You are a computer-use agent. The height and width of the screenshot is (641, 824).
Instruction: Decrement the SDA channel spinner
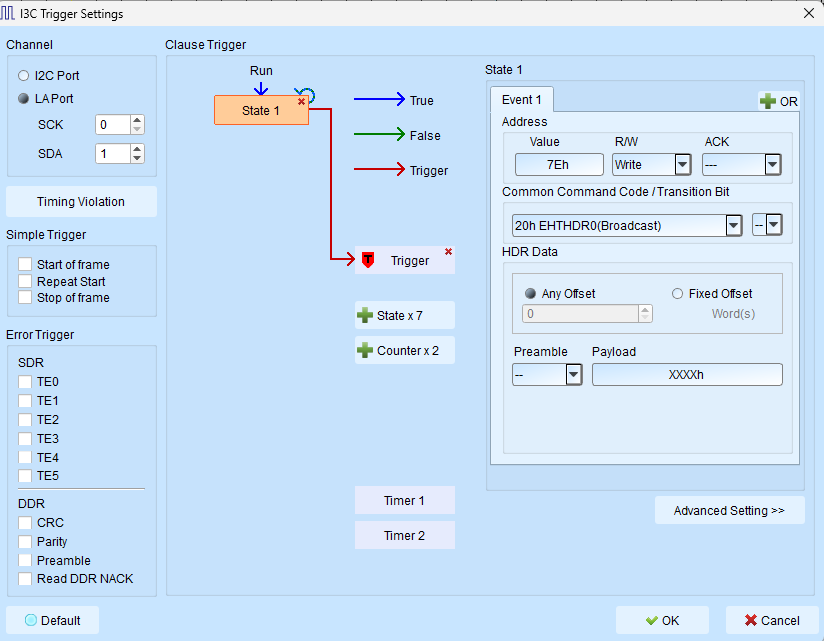point(137,158)
